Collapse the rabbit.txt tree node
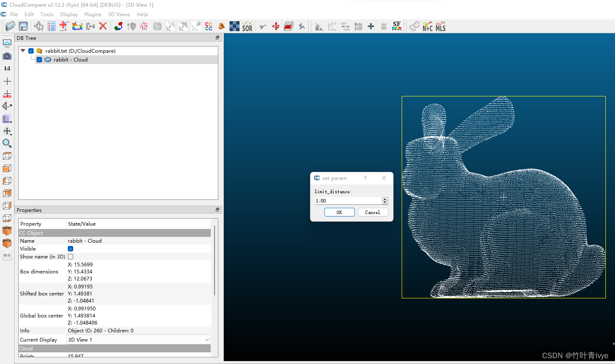The image size is (615, 364). click(23, 51)
